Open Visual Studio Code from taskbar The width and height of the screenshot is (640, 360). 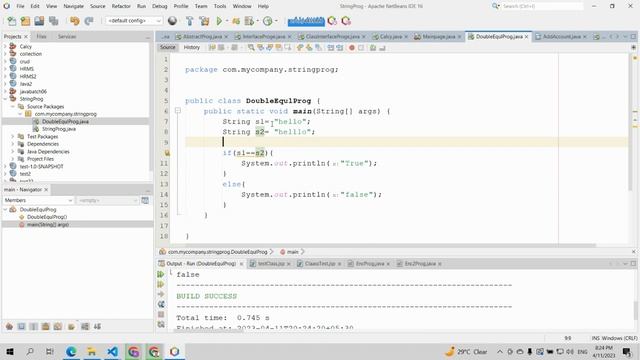[x=113, y=351]
